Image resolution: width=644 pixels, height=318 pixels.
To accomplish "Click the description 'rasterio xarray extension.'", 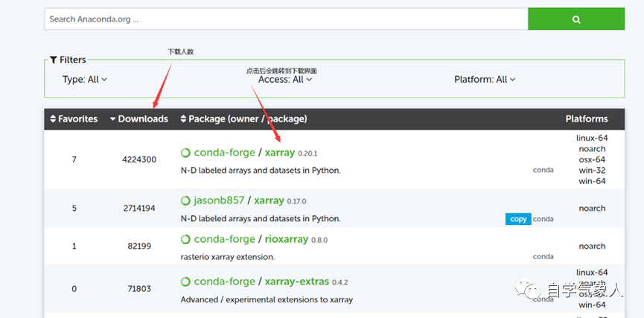I will pos(228,257).
